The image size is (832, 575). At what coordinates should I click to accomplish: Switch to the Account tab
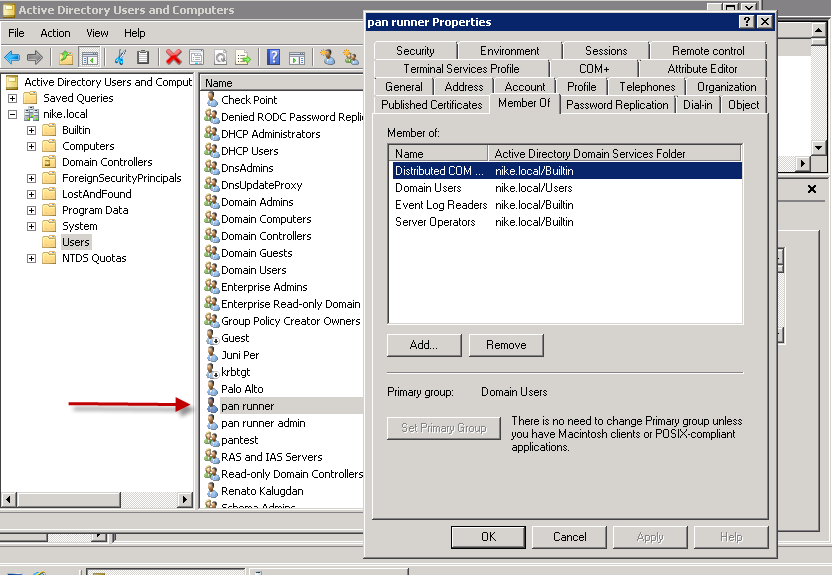[x=525, y=87]
